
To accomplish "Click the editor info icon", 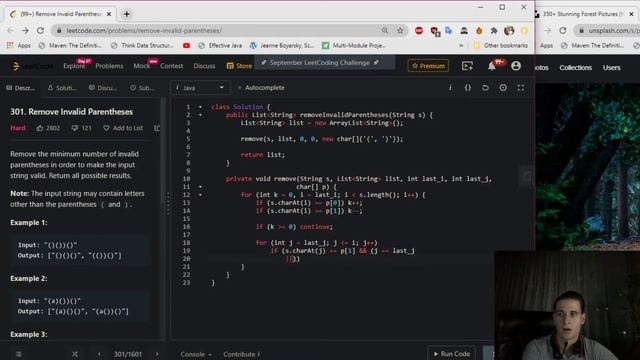I will tap(450, 88).
